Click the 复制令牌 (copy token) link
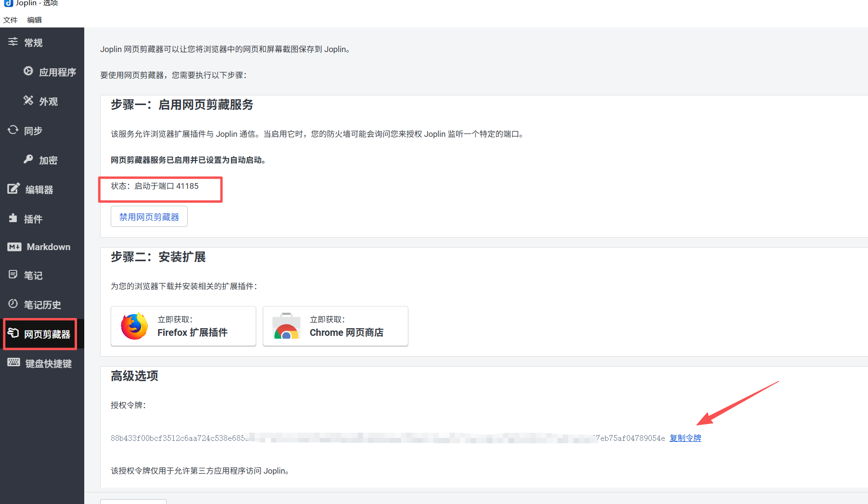Viewport: 868px width, 504px height. click(x=686, y=438)
